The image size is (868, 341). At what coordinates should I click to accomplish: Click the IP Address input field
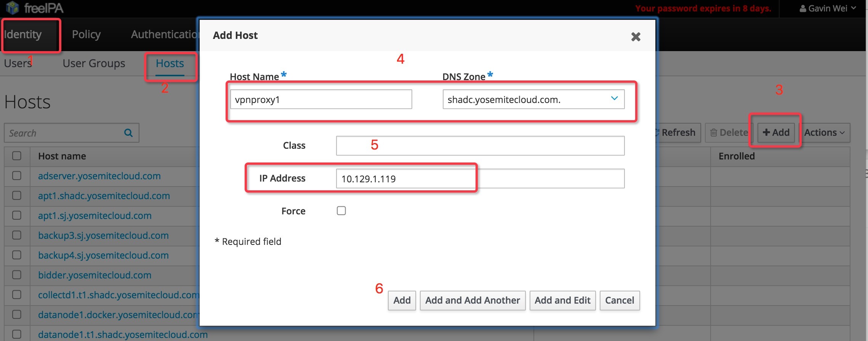pos(480,179)
